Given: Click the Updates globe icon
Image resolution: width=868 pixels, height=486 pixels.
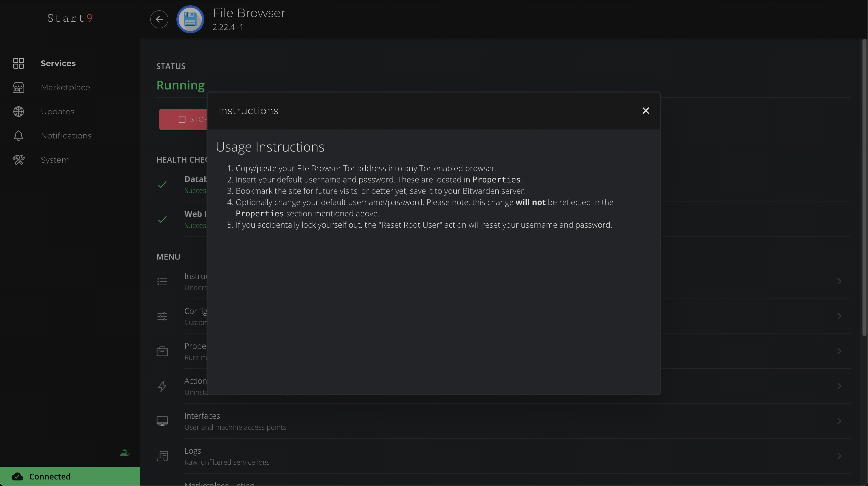Looking at the screenshot, I should click(x=19, y=112).
